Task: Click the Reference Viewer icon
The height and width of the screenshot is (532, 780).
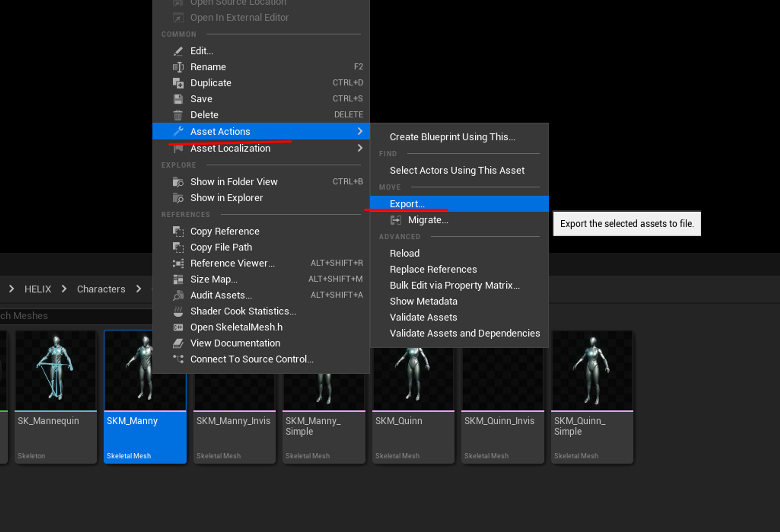Action: click(178, 264)
